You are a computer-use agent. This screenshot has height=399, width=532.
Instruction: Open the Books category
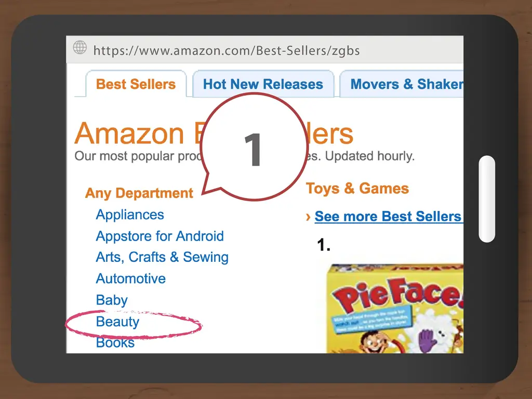[115, 343]
